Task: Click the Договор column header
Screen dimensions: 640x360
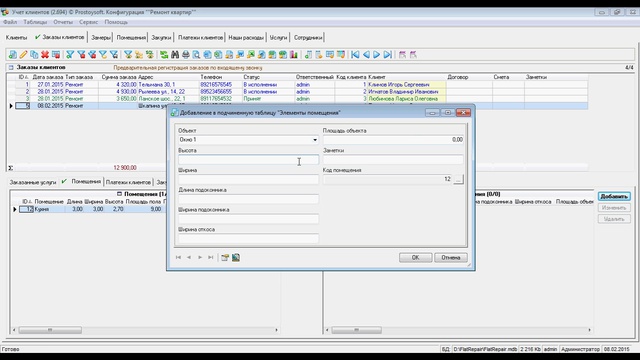Action: (458, 77)
